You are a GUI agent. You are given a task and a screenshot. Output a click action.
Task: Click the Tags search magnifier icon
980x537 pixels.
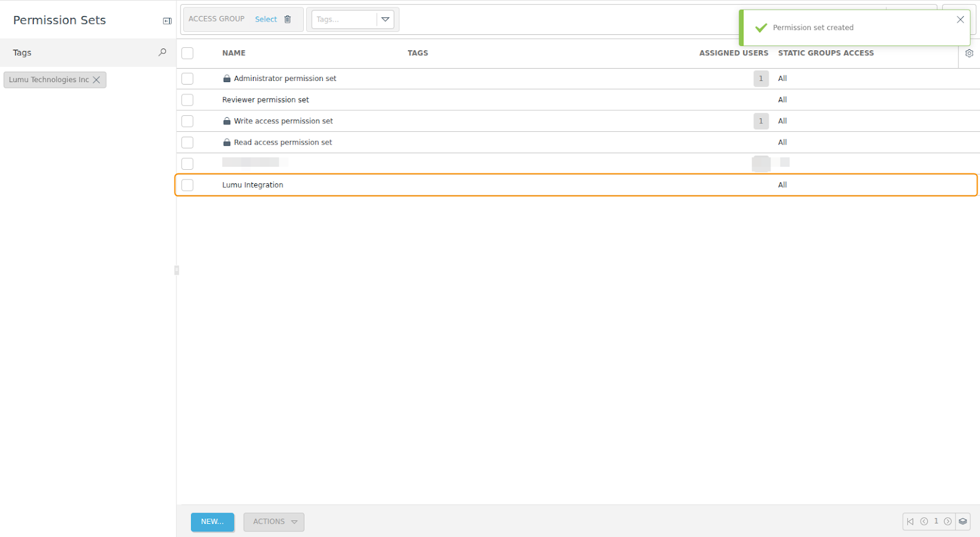pos(162,53)
